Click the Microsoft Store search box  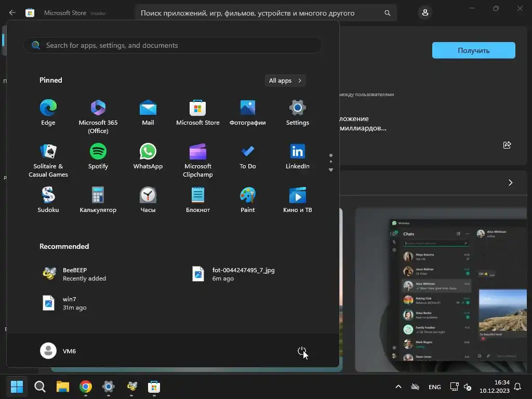[265, 13]
